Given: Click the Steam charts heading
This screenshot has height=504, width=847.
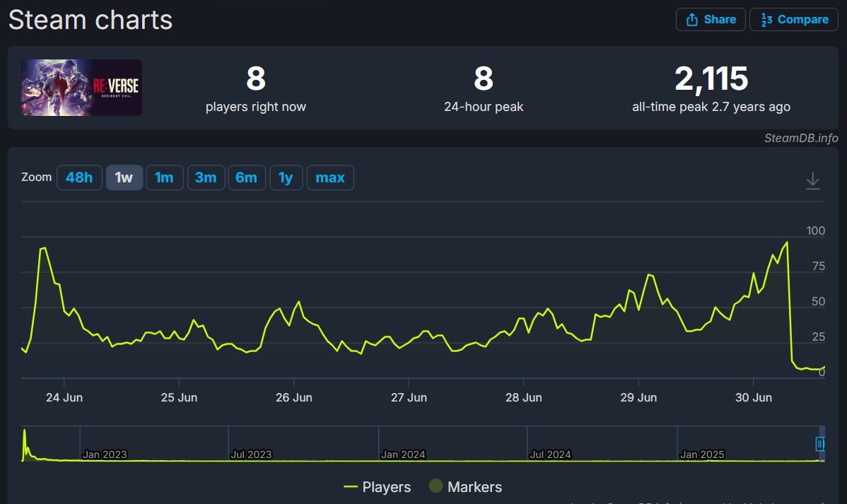Looking at the screenshot, I should pos(90,20).
